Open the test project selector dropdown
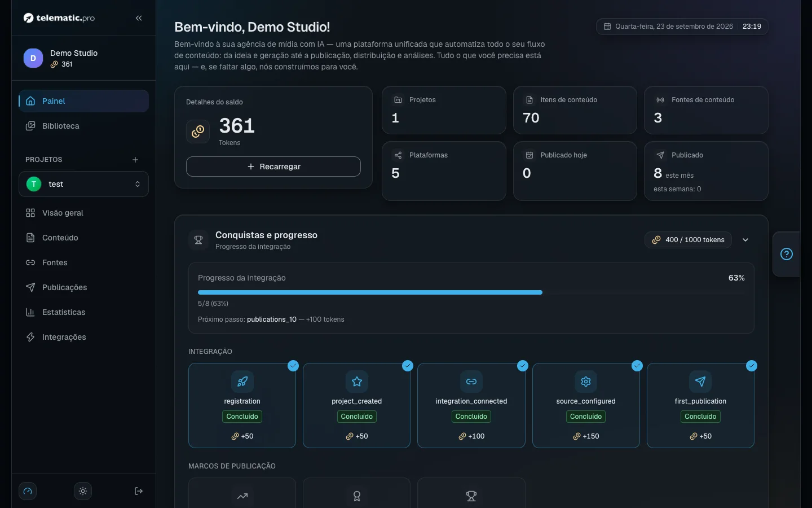This screenshot has width=812, height=508. 83,184
